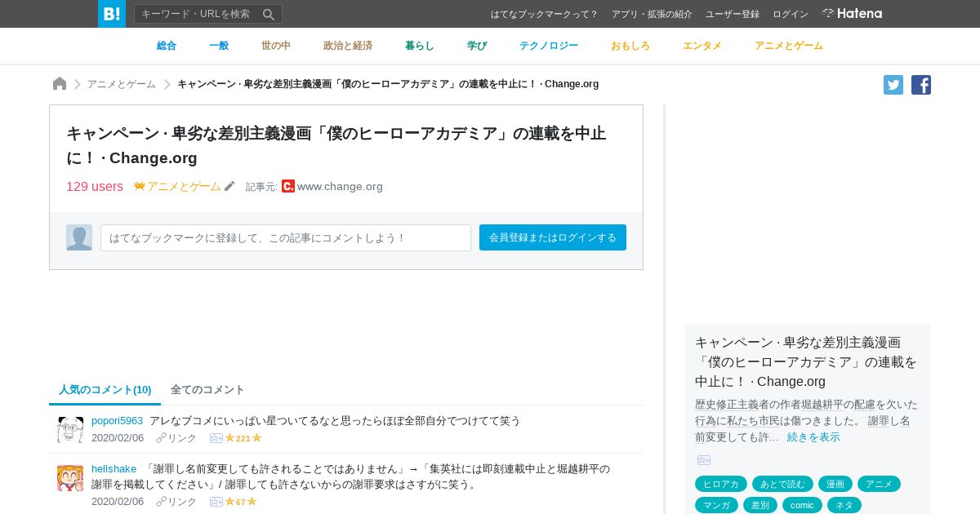
Task: Click the bookmark comment input box
Action: pyautogui.click(x=286, y=237)
